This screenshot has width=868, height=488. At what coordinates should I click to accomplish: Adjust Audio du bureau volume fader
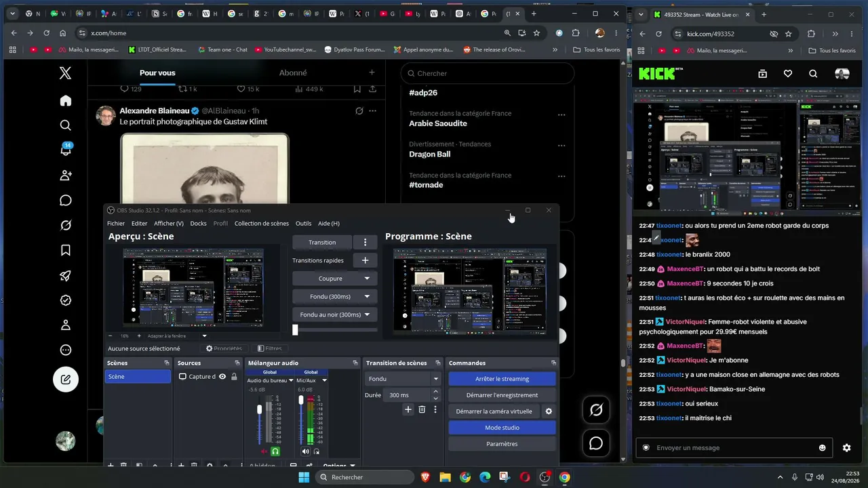pyautogui.click(x=259, y=410)
